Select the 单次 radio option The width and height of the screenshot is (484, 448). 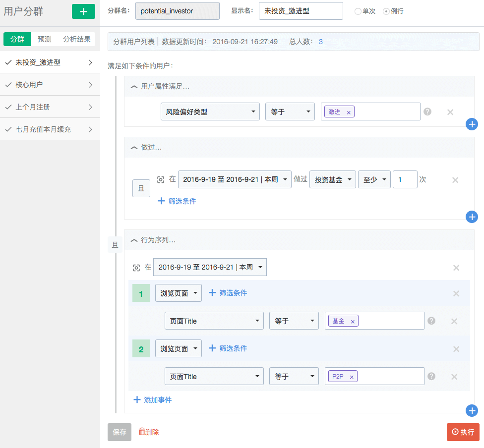(358, 11)
